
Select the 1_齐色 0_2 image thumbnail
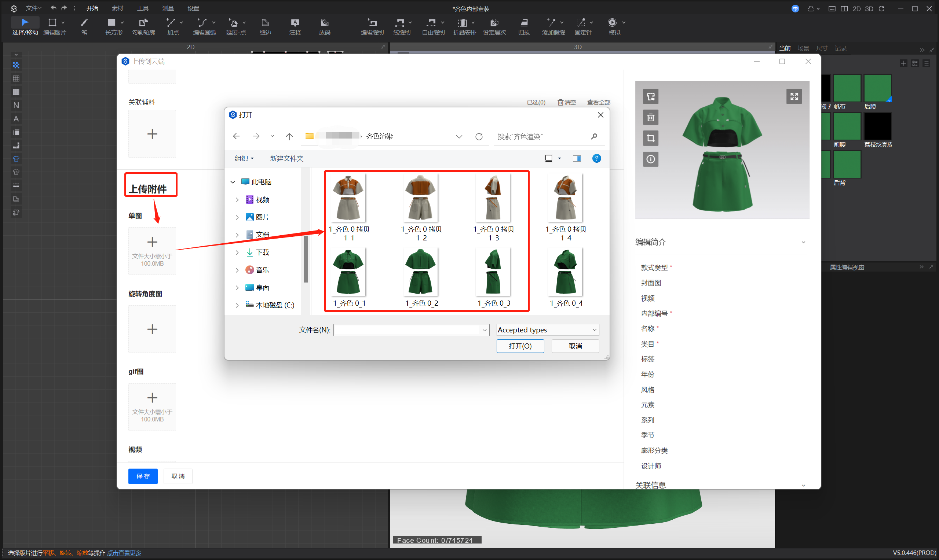pyautogui.click(x=421, y=272)
